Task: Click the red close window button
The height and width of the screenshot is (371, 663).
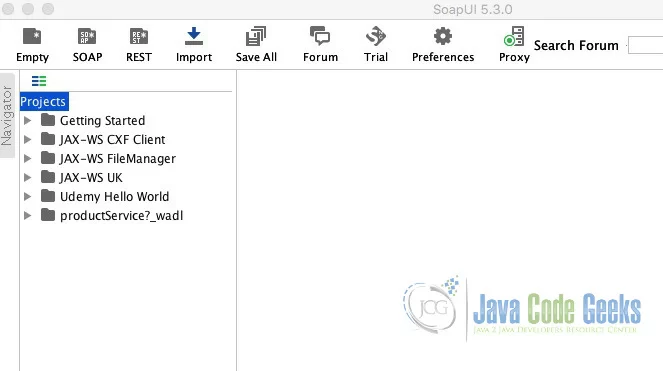Action: [8, 9]
